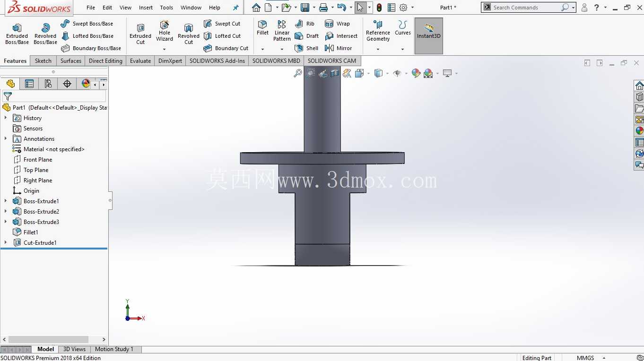Switch to the Evaluate tab
The height and width of the screenshot is (361, 644).
coord(140,61)
